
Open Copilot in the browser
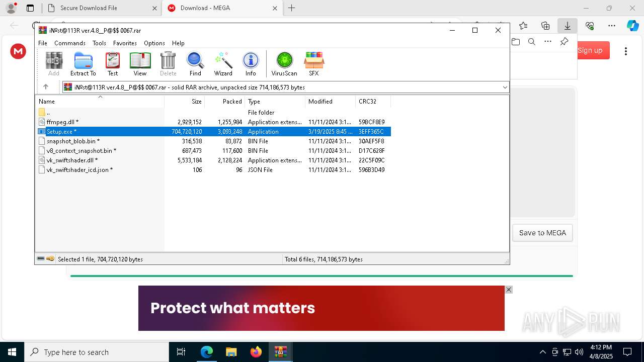(632, 26)
